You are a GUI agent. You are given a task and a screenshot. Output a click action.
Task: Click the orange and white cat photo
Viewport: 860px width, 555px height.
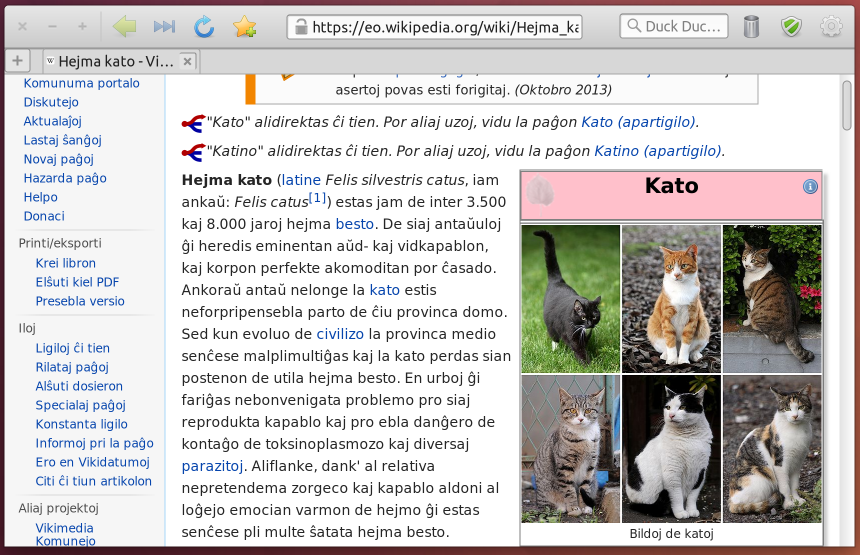671,299
